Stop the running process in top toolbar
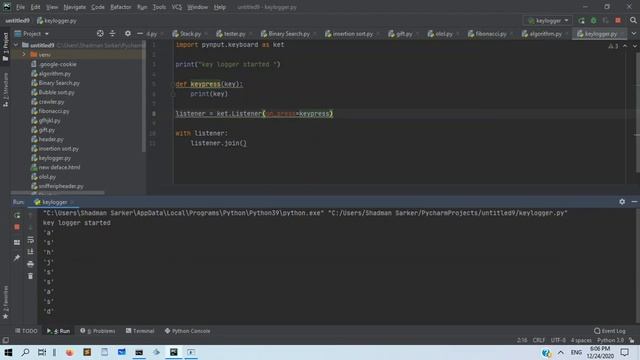Image resolution: width=640 pixels, height=360 pixels. [618, 20]
